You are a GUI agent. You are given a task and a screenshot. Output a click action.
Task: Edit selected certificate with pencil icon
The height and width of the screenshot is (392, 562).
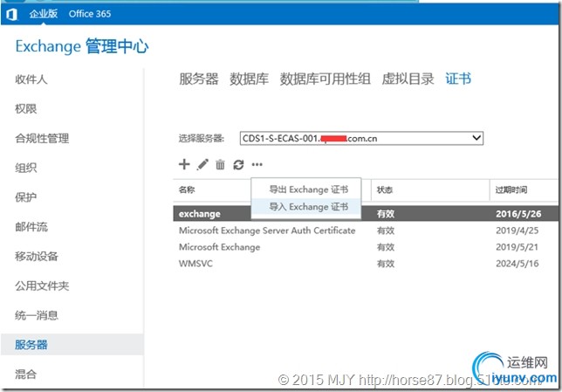[x=202, y=165]
